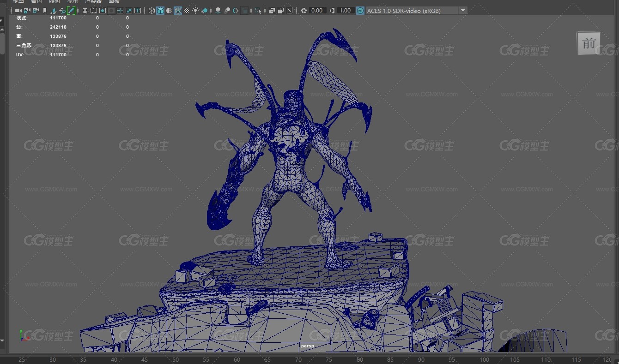Toggle the Safe Title overlay

click(138, 11)
